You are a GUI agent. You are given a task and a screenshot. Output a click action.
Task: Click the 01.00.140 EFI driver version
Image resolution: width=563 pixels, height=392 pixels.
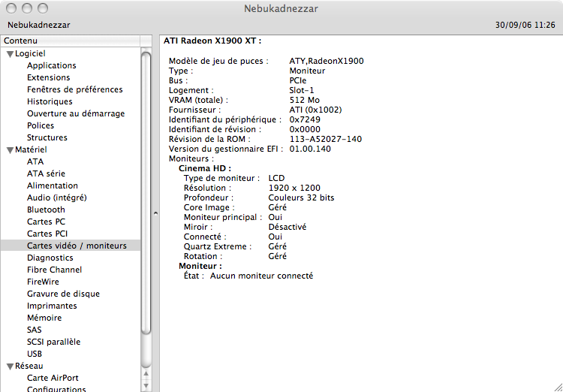310,149
